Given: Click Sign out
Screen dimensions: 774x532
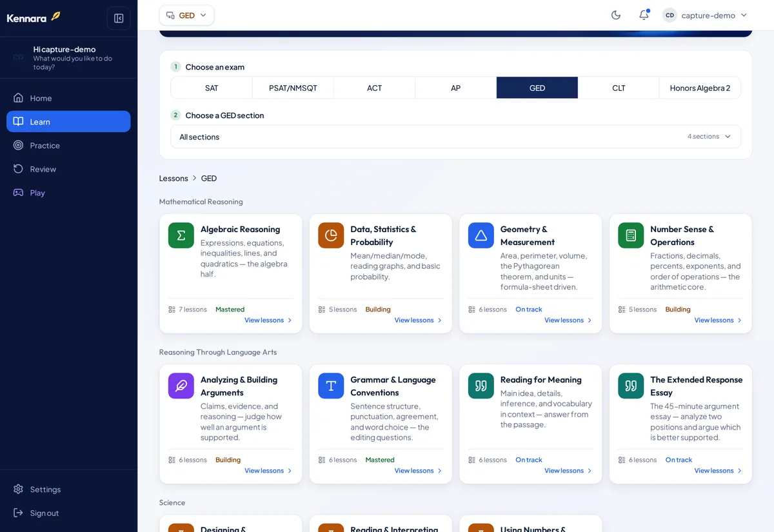Looking at the screenshot, I should pyautogui.click(x=68, y=513).
